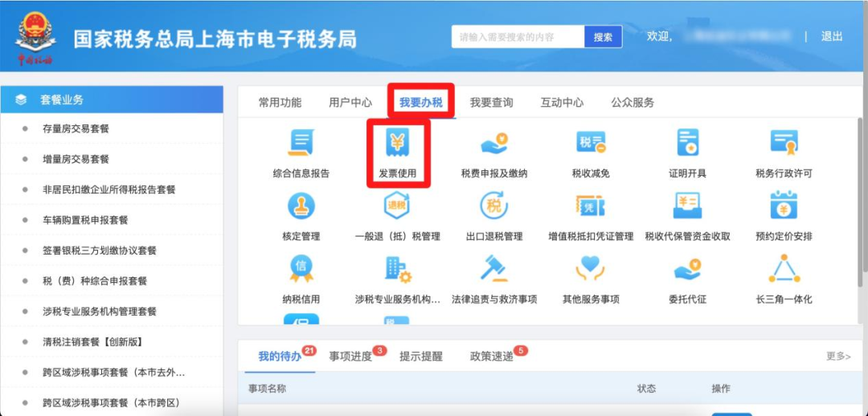
Task: Click the 退出 logout link
Action: (x=832, y=36)
